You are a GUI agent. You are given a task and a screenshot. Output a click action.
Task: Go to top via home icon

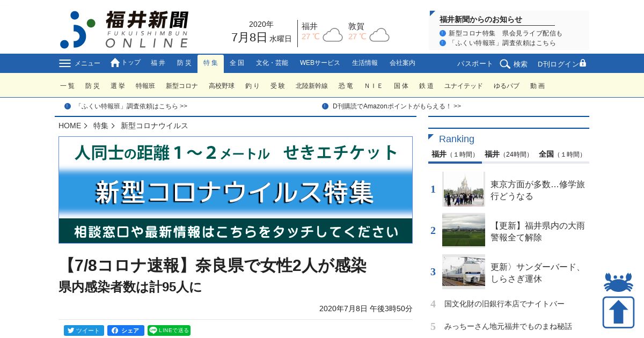tap(115, 63)
